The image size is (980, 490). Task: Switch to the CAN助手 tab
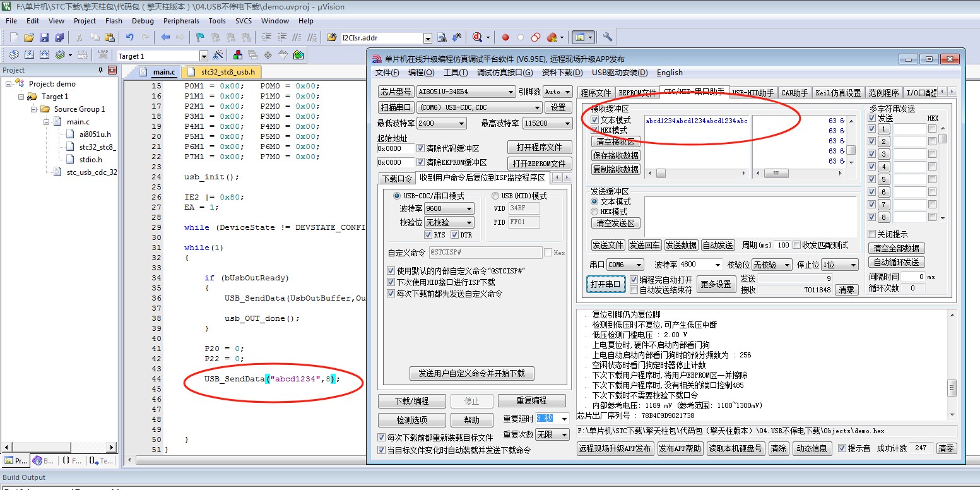point(794,92)
